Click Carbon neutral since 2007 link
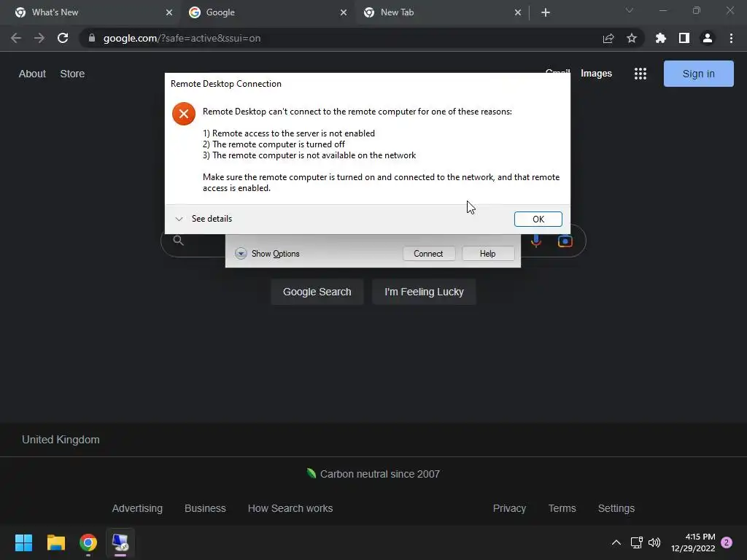This screenshot has height=560, width=747. tap(379, 474)
